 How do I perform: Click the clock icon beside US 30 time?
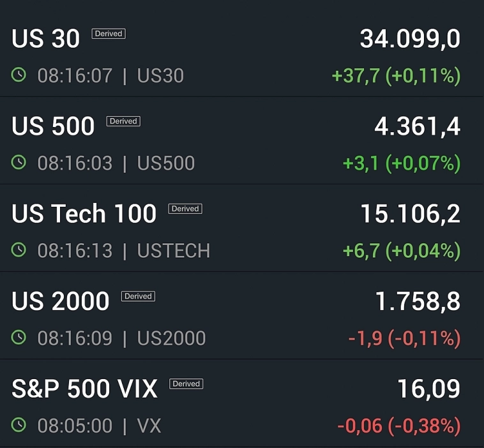pyautogui.click(x=19, y=75)
